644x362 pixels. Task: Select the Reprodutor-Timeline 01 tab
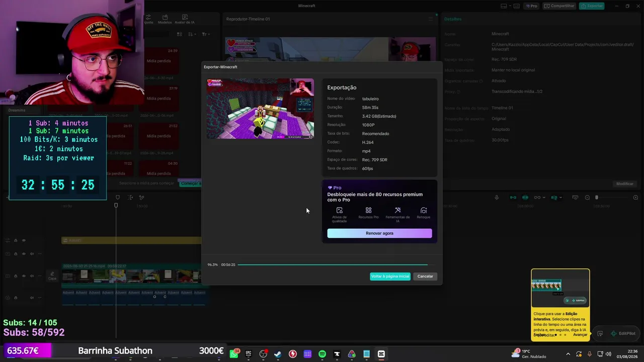coord(248,19)
